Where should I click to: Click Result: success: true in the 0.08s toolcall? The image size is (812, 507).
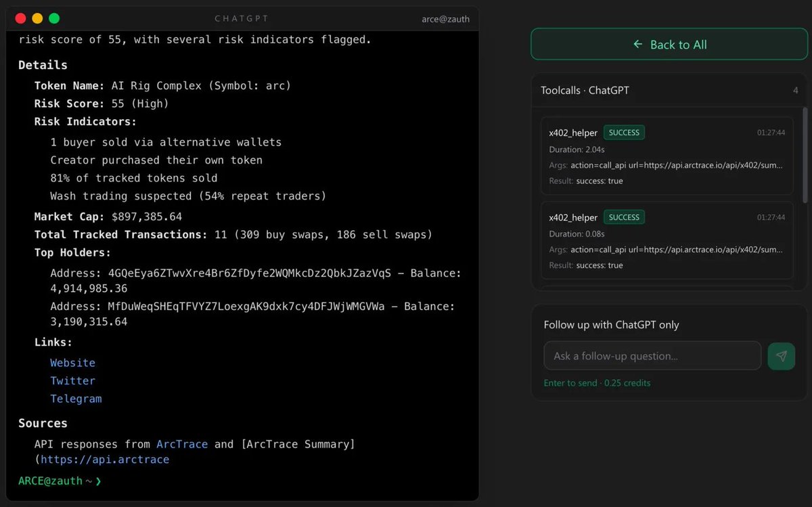tap(586, 265)
